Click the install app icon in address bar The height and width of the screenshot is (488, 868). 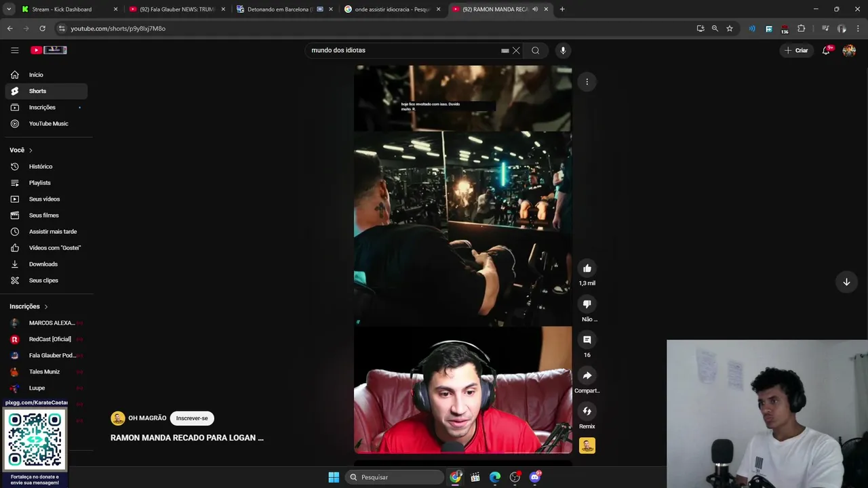[701, 28]
